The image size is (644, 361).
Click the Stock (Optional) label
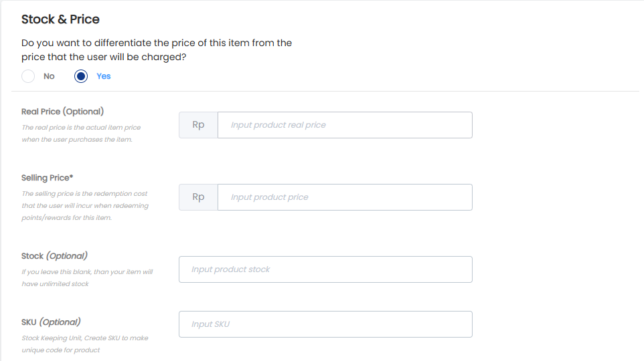click(x=54, y=256)
